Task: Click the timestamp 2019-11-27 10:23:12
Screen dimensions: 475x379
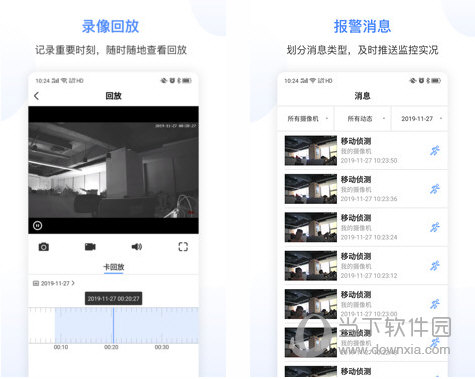Action: [369, 275]
